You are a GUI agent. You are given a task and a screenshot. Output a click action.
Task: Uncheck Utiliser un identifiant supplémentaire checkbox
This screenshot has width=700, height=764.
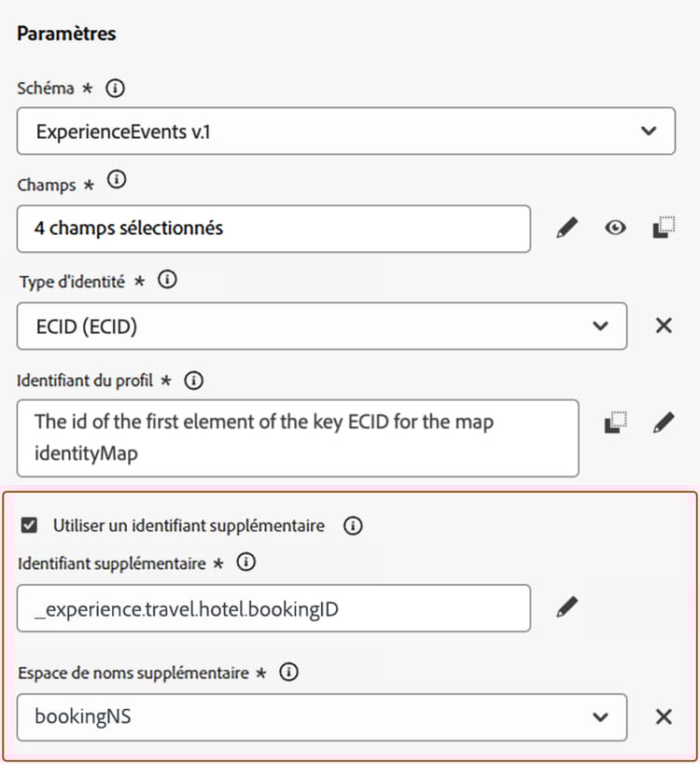click(x=29, y=525)
